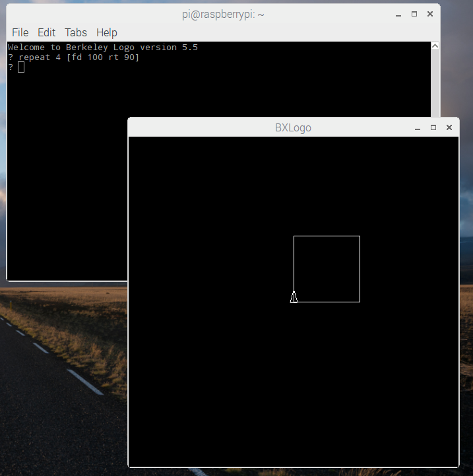Maximize the pi@raspberrypi terminal window
Screen dimensions: 473x476
414,14
